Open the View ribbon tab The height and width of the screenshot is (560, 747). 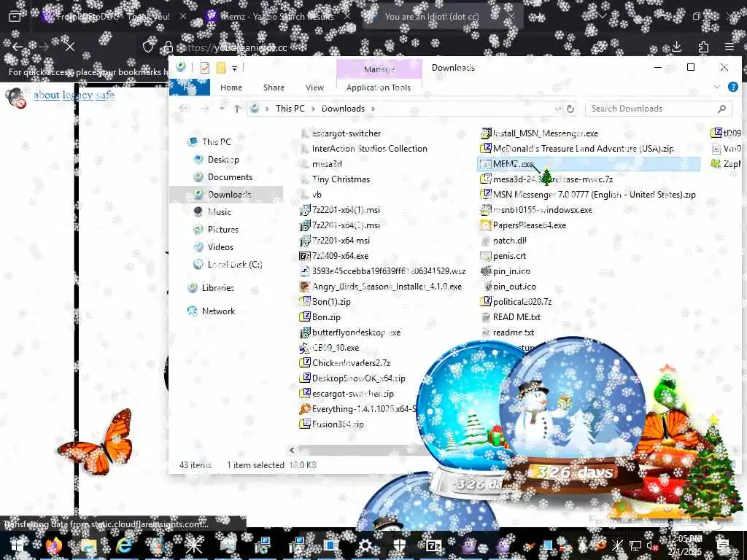314,87
